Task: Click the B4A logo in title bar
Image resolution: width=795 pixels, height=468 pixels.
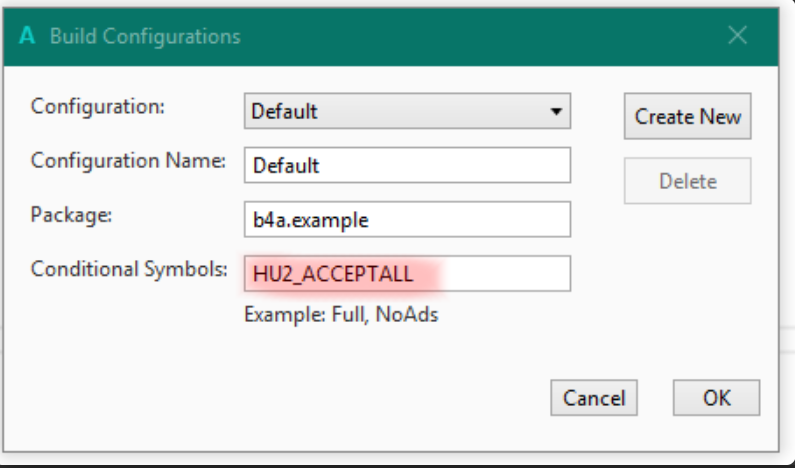Action: click(x=28, y=36)
